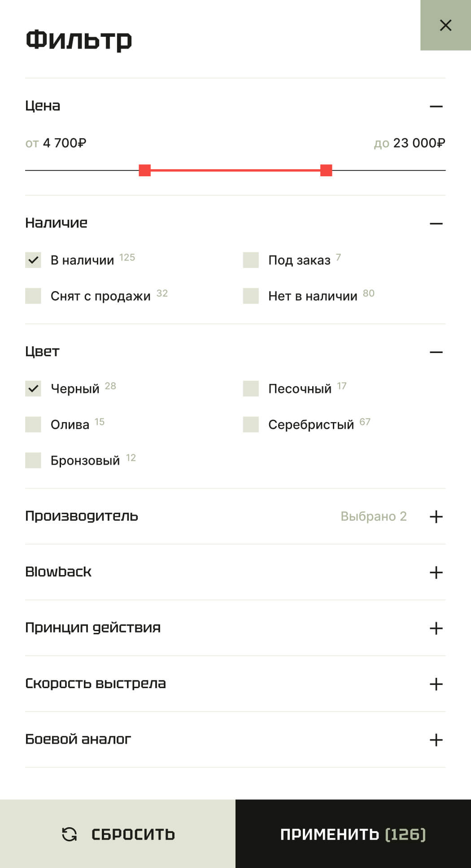471x868 pixels.
Task: Collapse the Цена section using the minus icon
Action: [x=436, y=107]
